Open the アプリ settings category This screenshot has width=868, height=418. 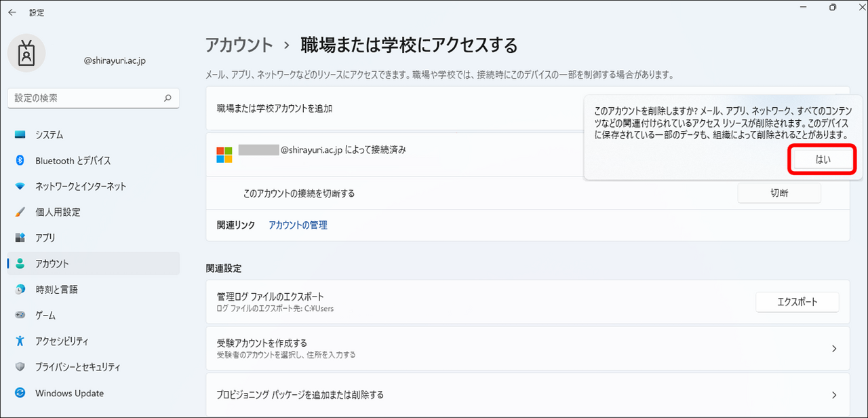coord(45,238)
